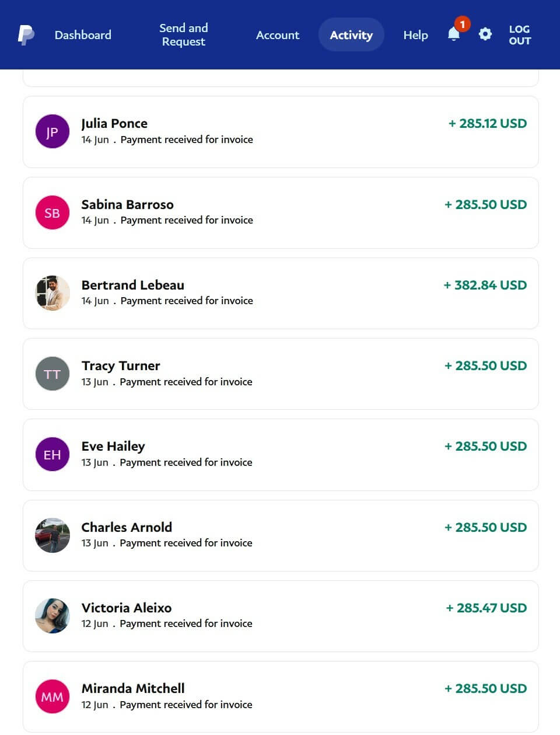Open the Julia Ponce transaction name
The image size is (560, 735).
pyautogui.click(x=114, y=124)
